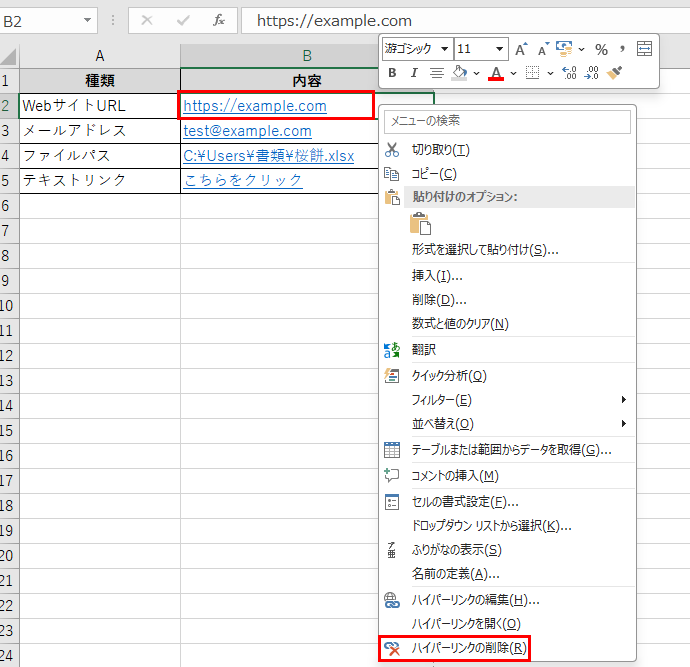
Task: Click the format painter brush icon
Action: [x=617, y=73]
